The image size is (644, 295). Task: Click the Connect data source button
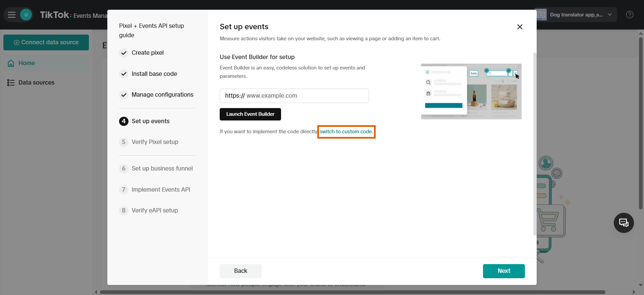(x=46, y=42)
